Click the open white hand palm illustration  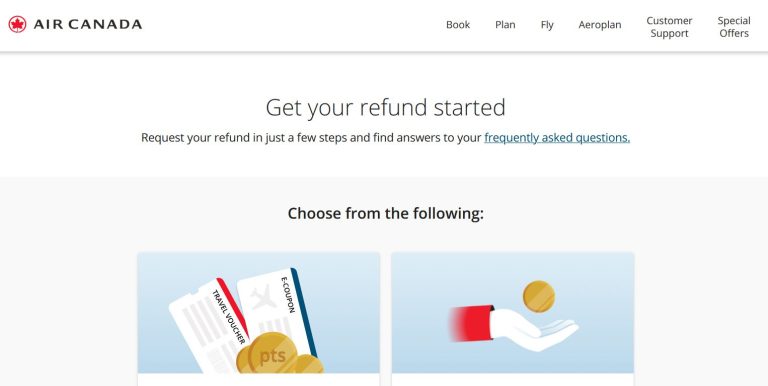535,329
